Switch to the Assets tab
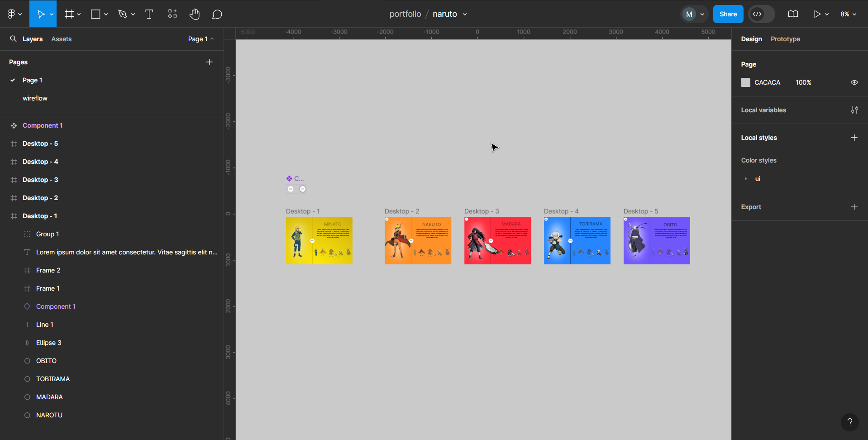The height and width of the screenshot is (440, 868). click(x=62, y=39)
